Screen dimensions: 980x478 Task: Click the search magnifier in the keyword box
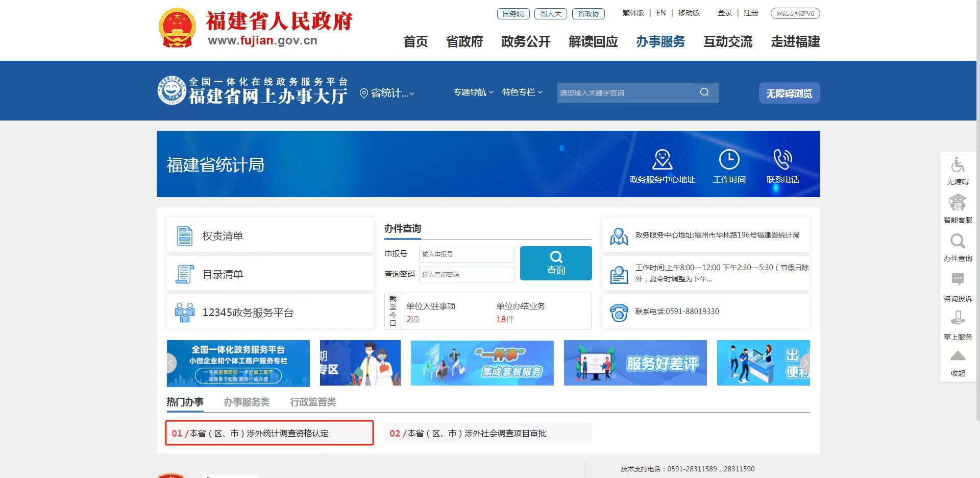[x=704, y=92]
